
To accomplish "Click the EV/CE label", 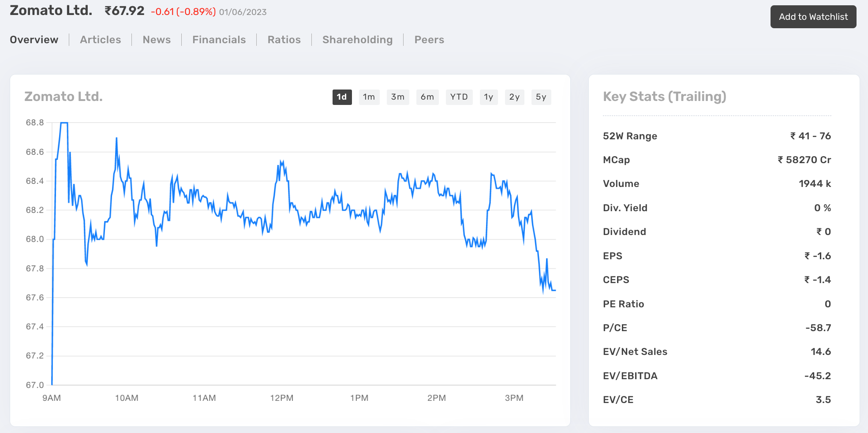I will point(618,399).
